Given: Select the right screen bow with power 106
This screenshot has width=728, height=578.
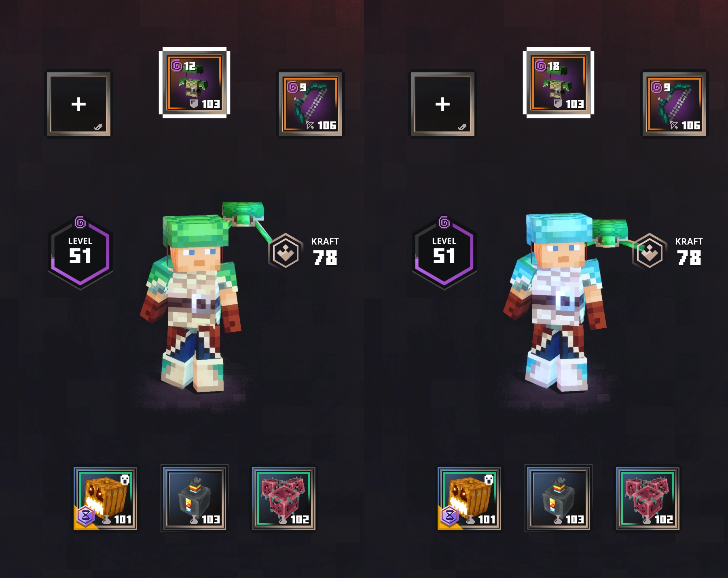Looking at the screenshot, I should tap(675, 104).
